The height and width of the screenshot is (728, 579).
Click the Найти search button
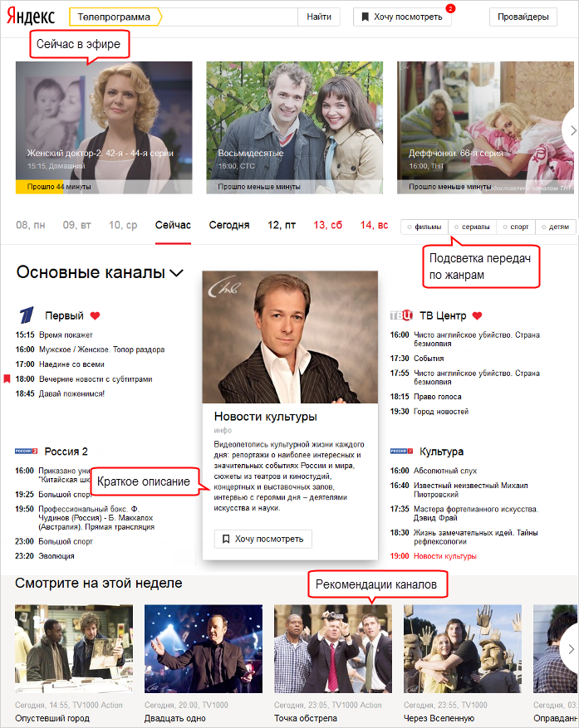click(319, 17)
